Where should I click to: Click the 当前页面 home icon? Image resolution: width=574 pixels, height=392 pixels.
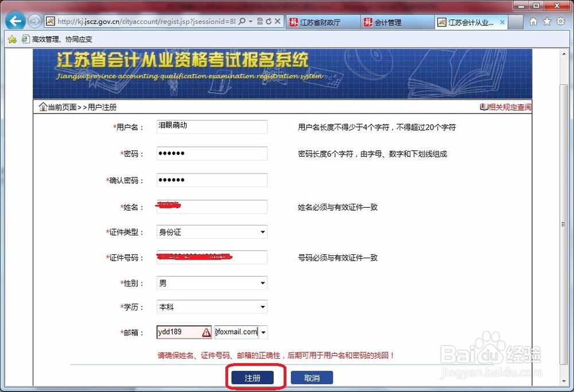(x=43, y=107)
